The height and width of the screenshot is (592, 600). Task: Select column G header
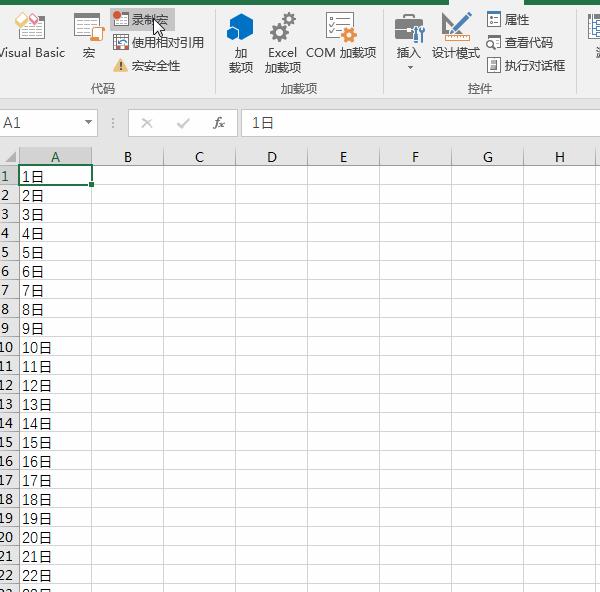click(x=488, y=157)
